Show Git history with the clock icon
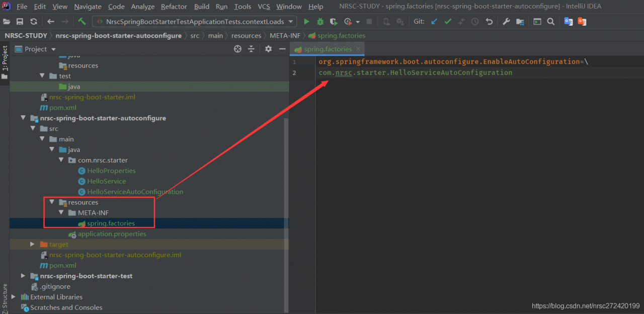The image size is (644, 314). 475,22
